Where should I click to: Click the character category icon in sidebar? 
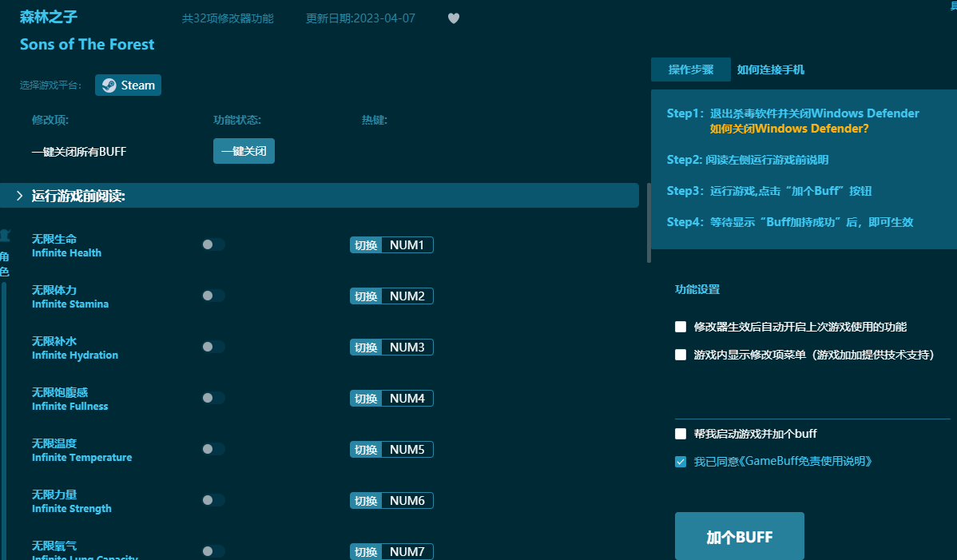tap(4, 236)
